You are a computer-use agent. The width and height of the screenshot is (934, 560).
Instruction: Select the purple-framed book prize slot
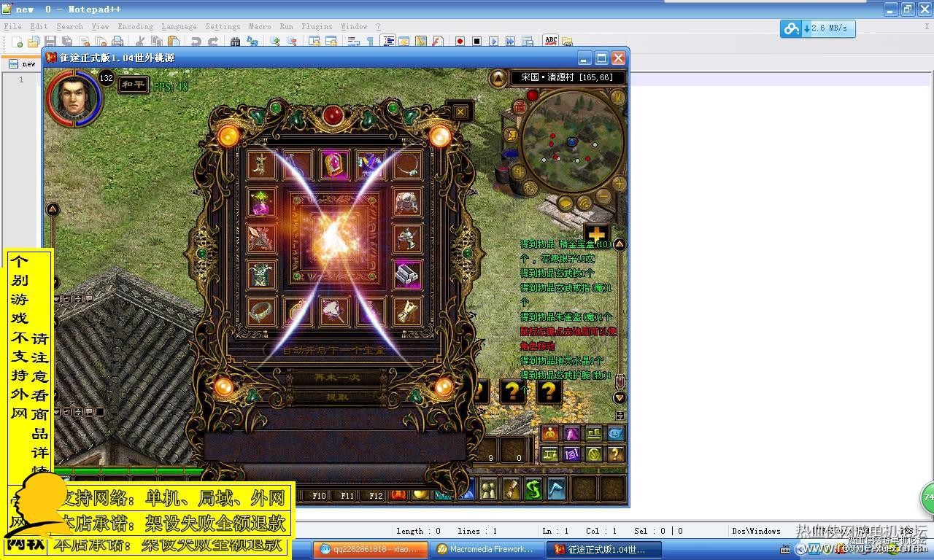334,165
